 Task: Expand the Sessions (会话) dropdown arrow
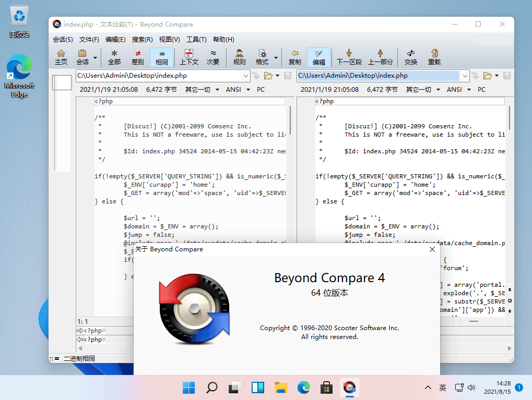(x=96, y=57)
